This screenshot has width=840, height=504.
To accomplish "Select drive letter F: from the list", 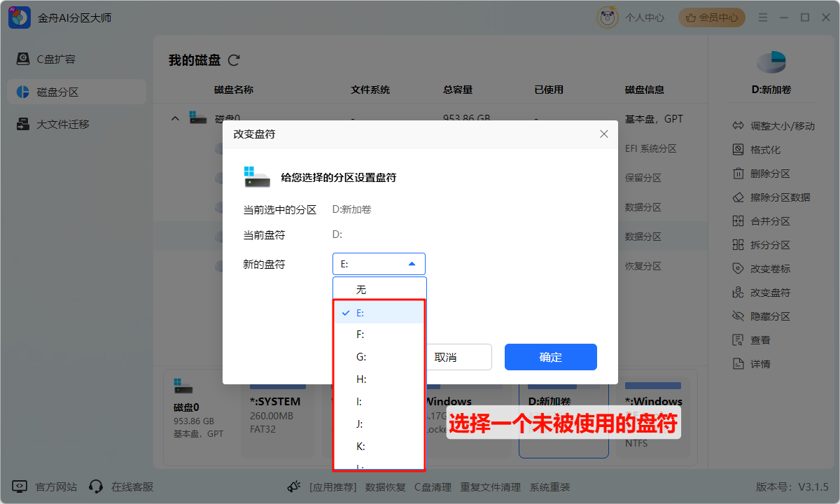I will tap(360, 335).
